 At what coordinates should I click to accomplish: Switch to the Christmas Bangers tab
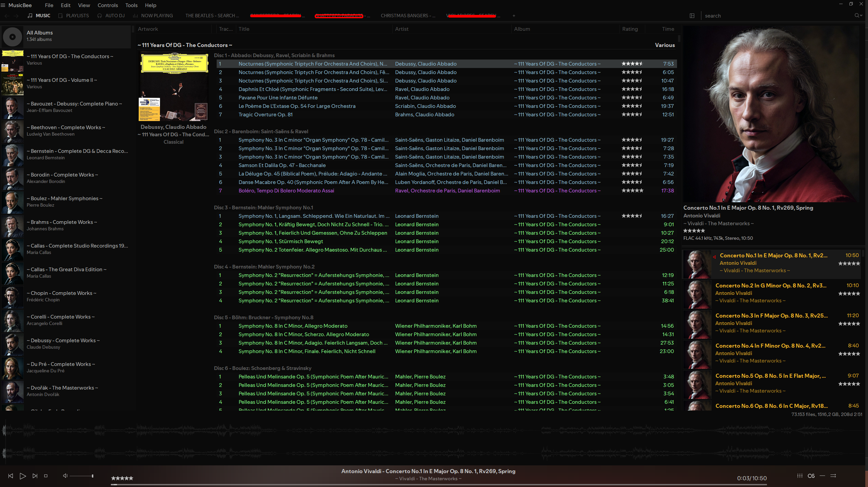click(x=408, y=16)
